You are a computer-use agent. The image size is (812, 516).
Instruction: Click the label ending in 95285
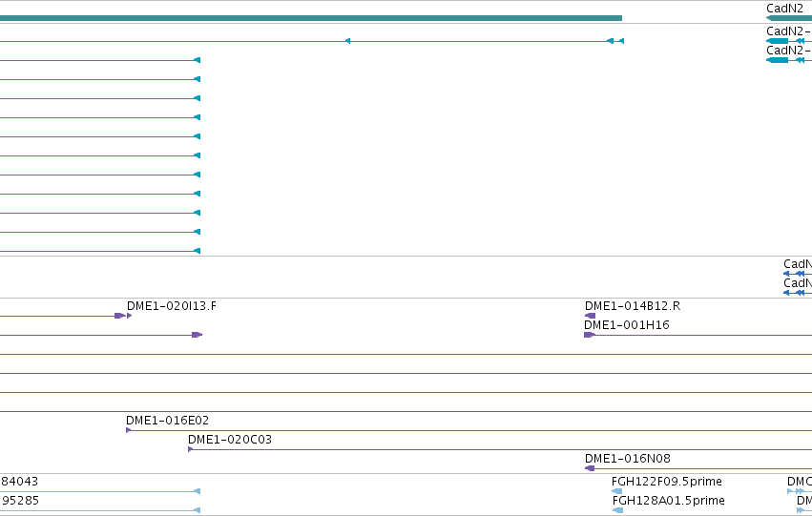tap(20, 501)
